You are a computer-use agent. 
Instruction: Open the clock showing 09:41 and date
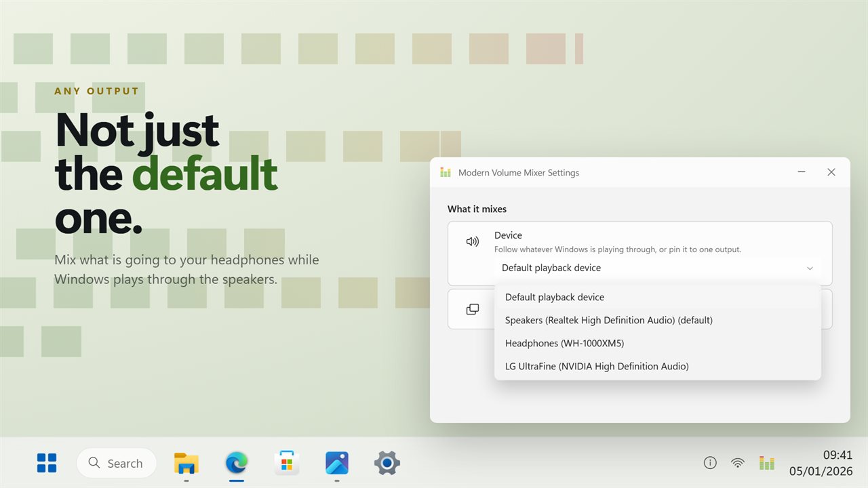(x=821, y=463)
